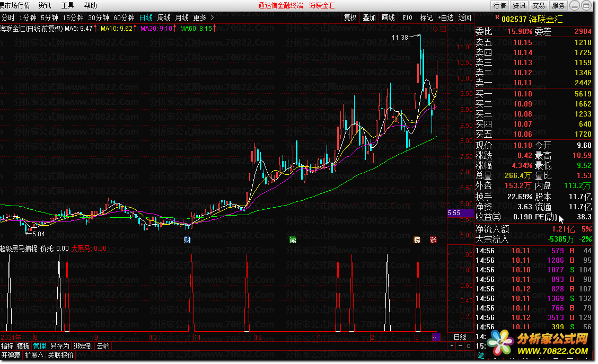Click the 资讯 button at top right
Image resolution: width=598 pixels, height=364 pixels.
click(519, 5)
